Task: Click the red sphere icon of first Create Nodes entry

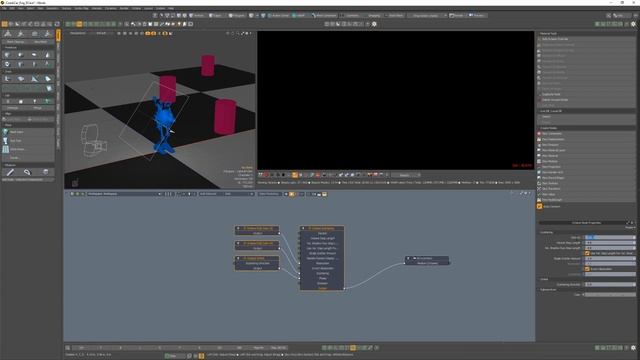Action: [539, 133]
